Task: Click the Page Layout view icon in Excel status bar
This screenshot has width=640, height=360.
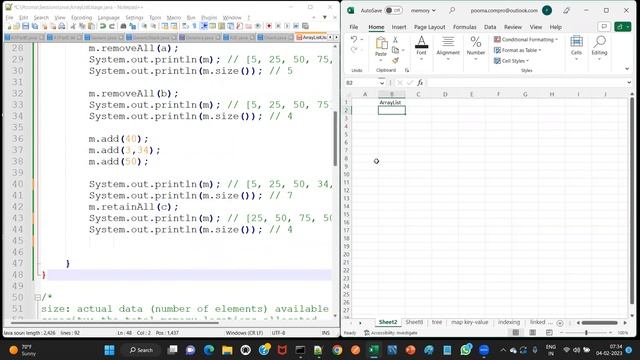Action: click(532, 333)
